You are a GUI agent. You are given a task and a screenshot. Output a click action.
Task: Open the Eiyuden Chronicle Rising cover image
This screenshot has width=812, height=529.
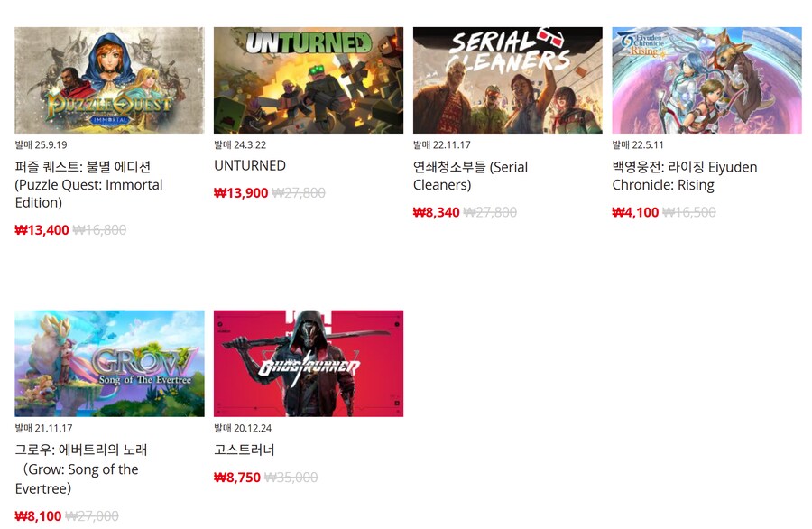[706, 80]
